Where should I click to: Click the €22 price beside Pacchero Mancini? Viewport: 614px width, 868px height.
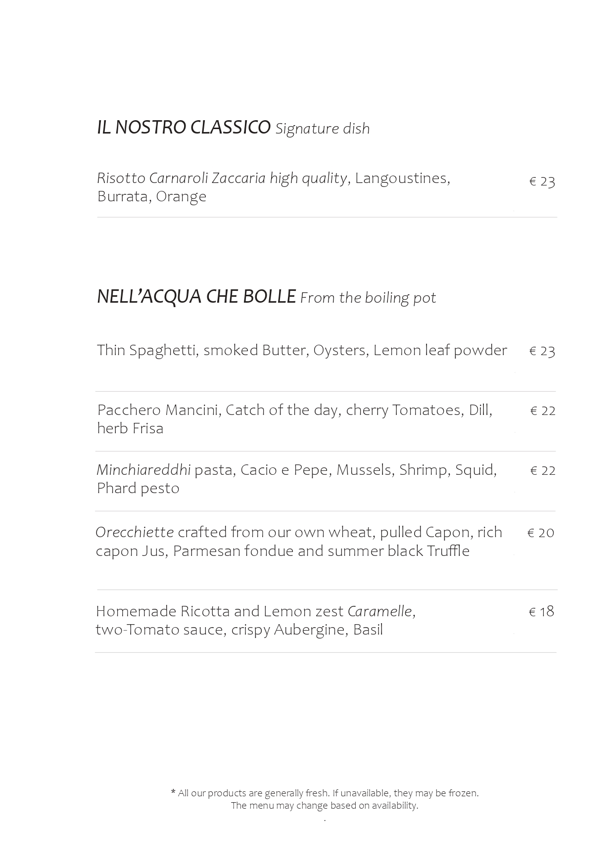tap(543, 411)
